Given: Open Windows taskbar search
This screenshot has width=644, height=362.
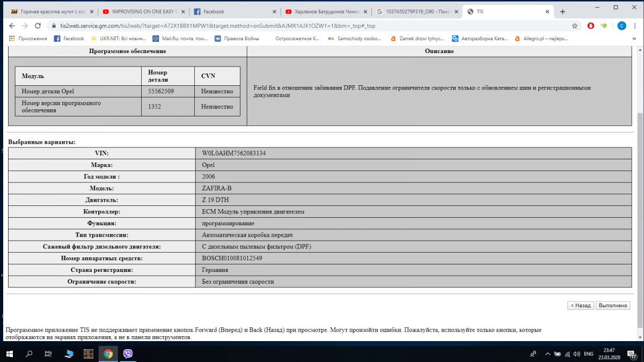Looking at the screenshot, I should click(x=30, y=353).
